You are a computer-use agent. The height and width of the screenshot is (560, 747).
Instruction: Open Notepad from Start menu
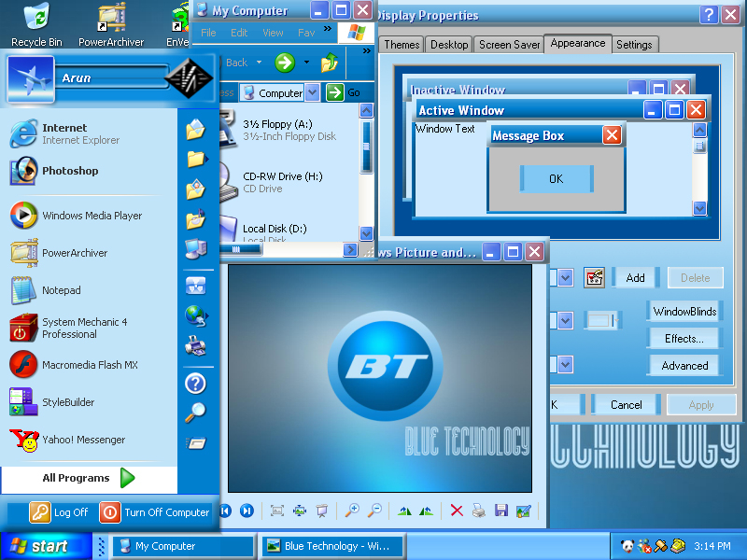coord(88,290)
